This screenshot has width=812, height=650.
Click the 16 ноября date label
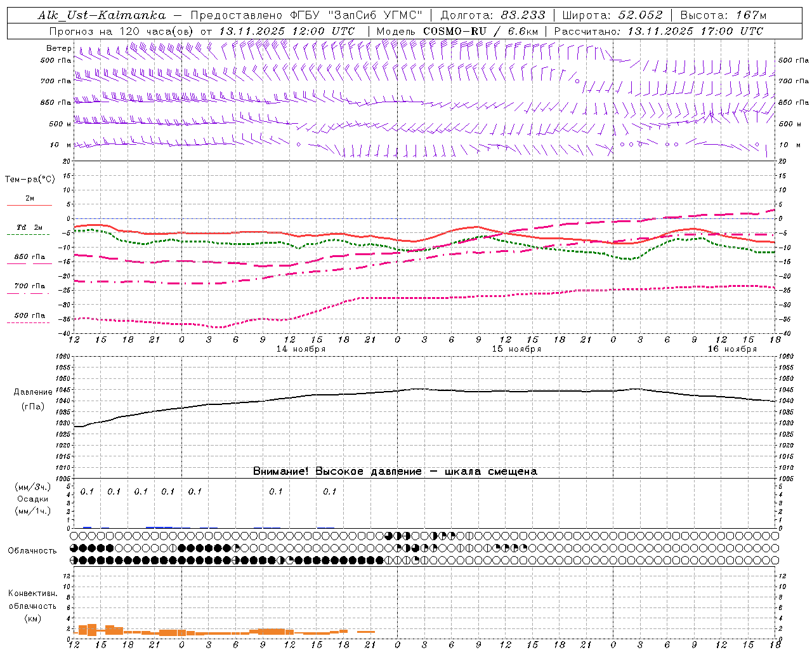click(x=732, y=349)
